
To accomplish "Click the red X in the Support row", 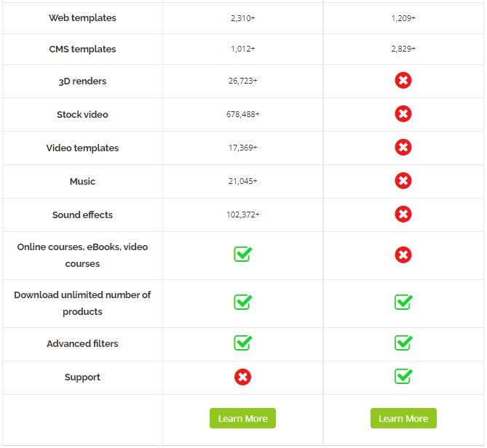I will (242, 377).
